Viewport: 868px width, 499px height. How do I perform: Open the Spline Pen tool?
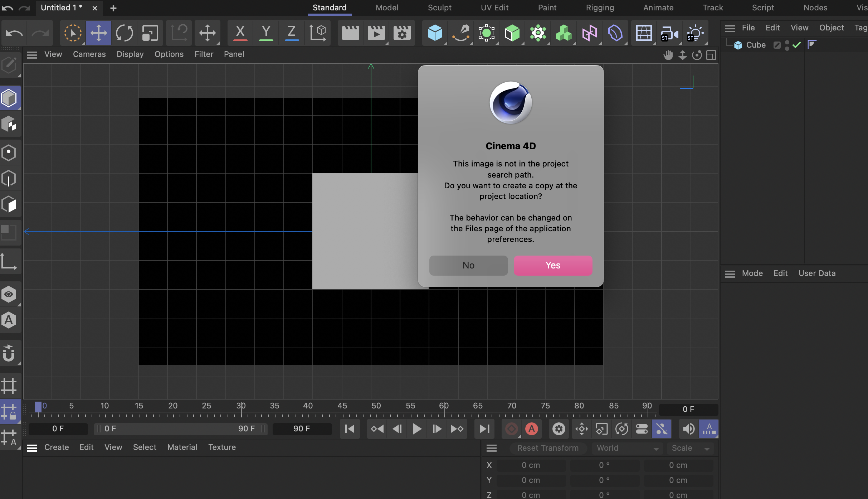pyautogui.click(x=460, y=33)
